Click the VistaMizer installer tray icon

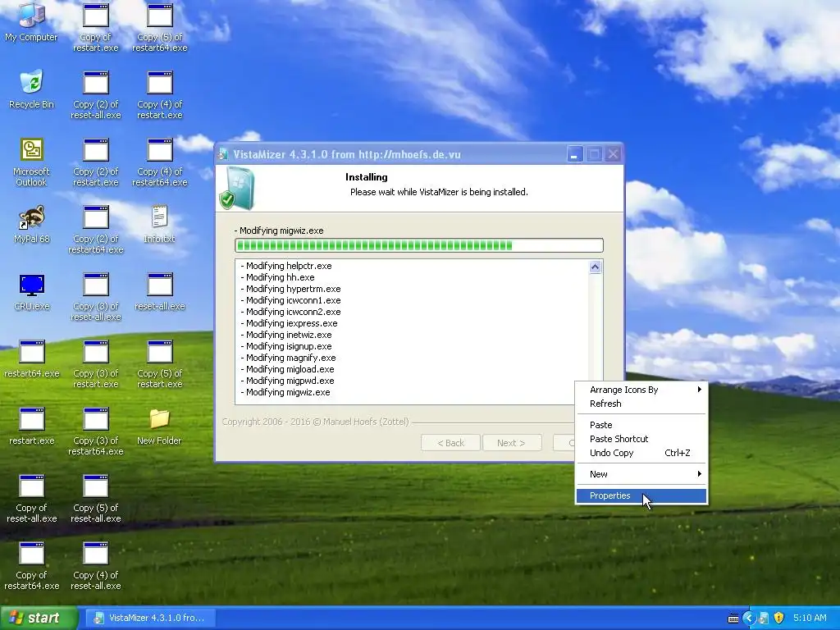[764, 619]
